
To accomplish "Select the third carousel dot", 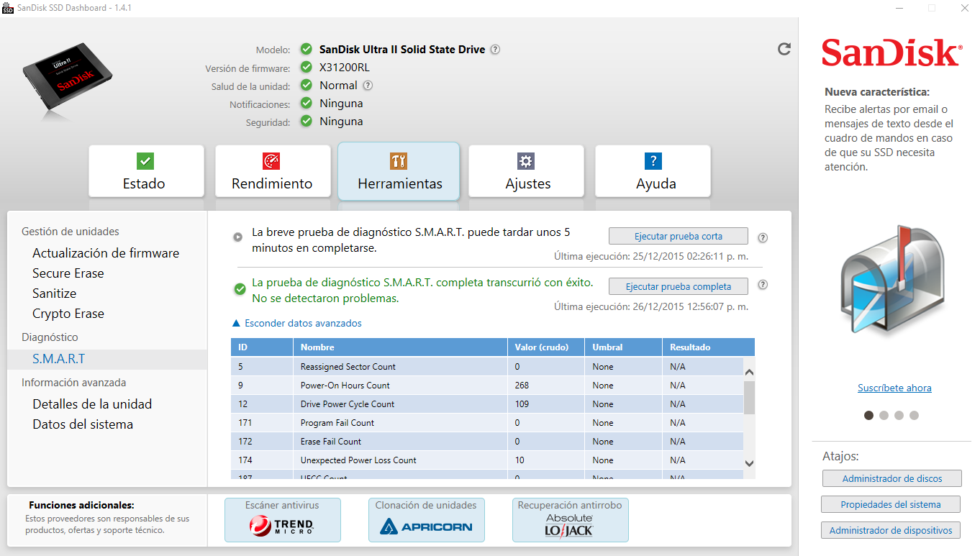I will pos(899,415).
